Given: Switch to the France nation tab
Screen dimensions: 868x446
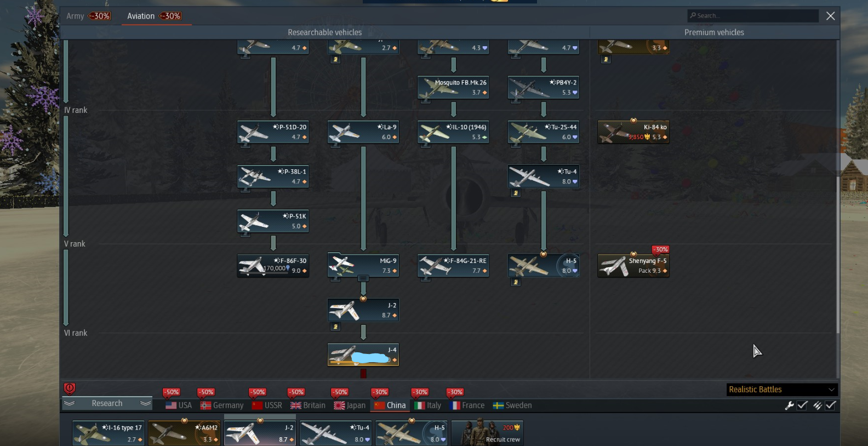Looking at the screenshot, I should [467, 405].
